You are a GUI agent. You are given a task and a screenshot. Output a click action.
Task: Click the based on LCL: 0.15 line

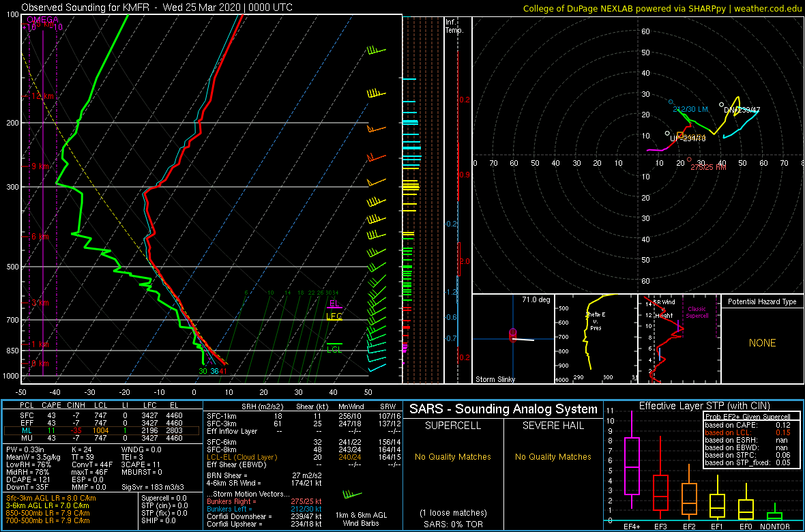tap(748, 432)
